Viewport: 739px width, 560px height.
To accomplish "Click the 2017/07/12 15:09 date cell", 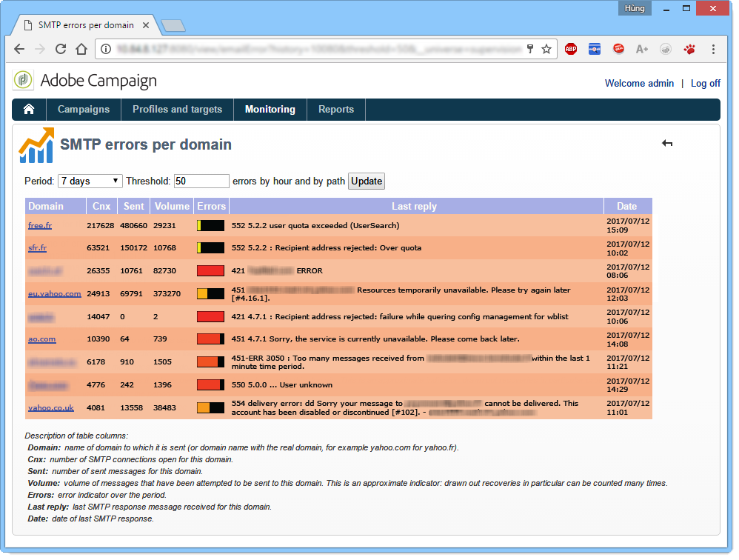I will [628, 225].
